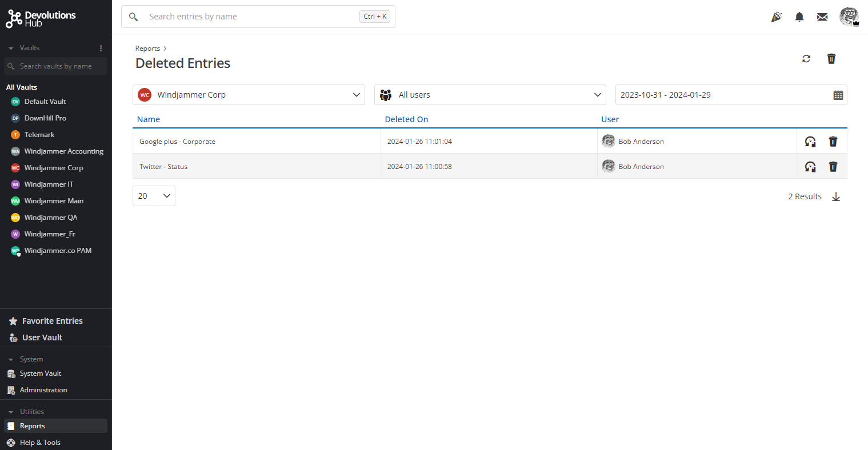Open the what's new party icon
This screenshot has width=868, height=450.
point(776,17)
